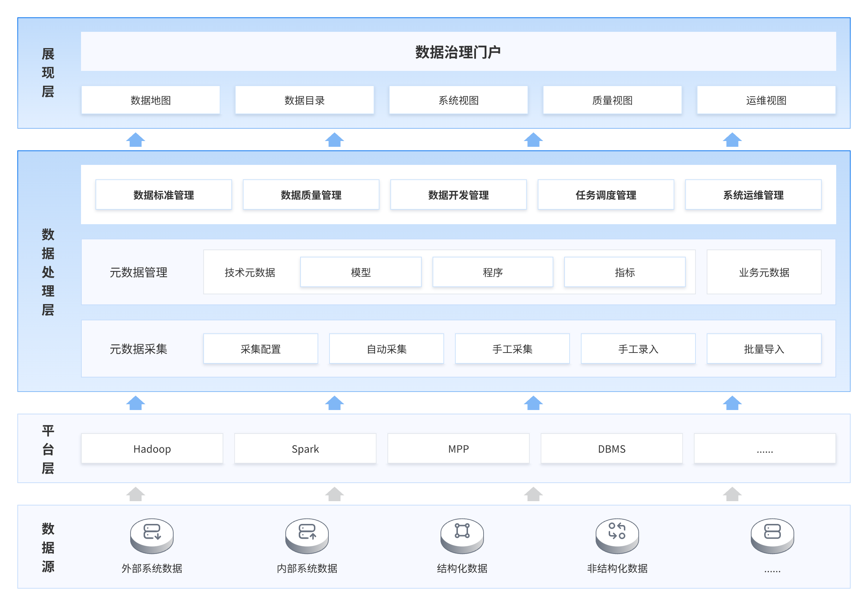This screenshot has width=868, height=606.
Task: Select the 数据地图 box
Action: [150, 100]
